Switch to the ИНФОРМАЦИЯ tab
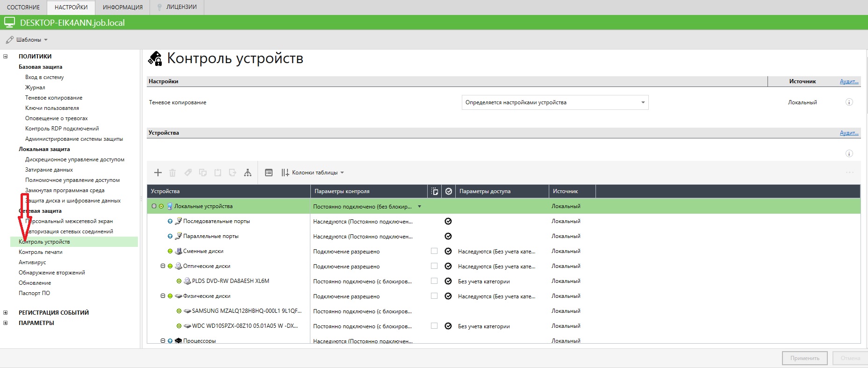 pos(122,7)
